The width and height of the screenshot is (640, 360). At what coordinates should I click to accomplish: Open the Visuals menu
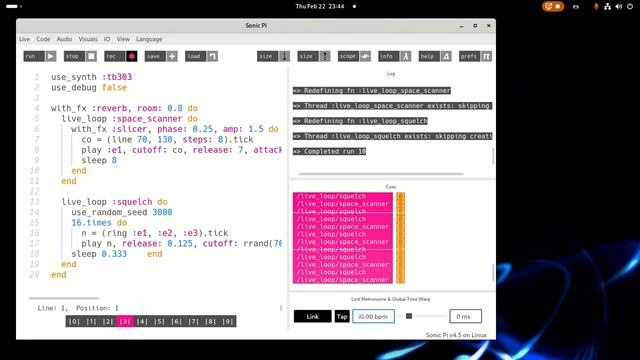tap(88, 39)
